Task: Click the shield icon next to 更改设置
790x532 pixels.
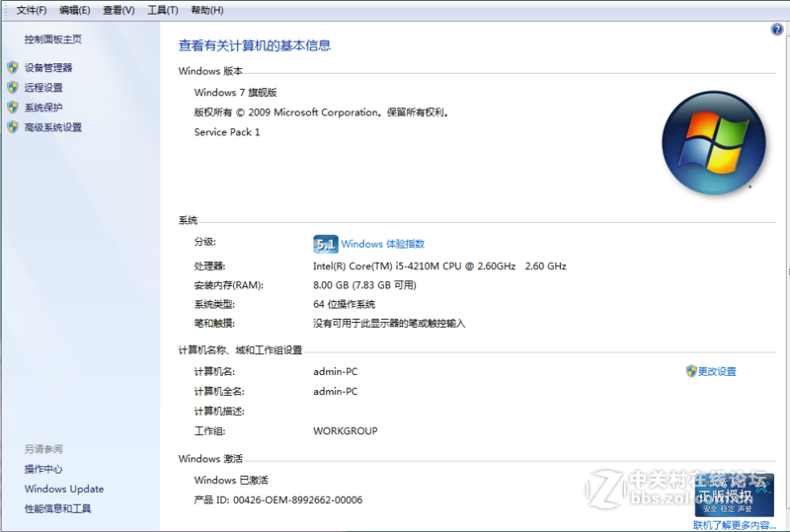Action: [x=691, y=371]
